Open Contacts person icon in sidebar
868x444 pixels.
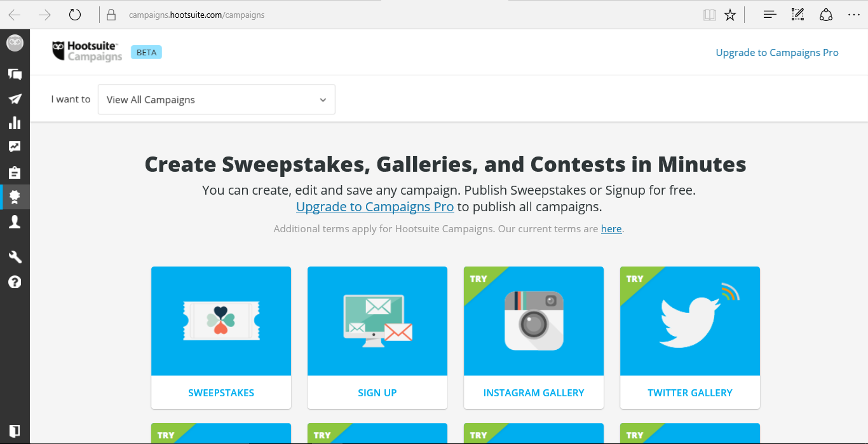pos(15,221)
